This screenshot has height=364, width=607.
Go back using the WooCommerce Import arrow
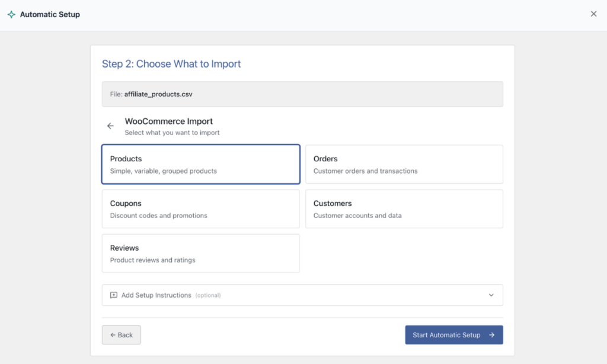110,126
